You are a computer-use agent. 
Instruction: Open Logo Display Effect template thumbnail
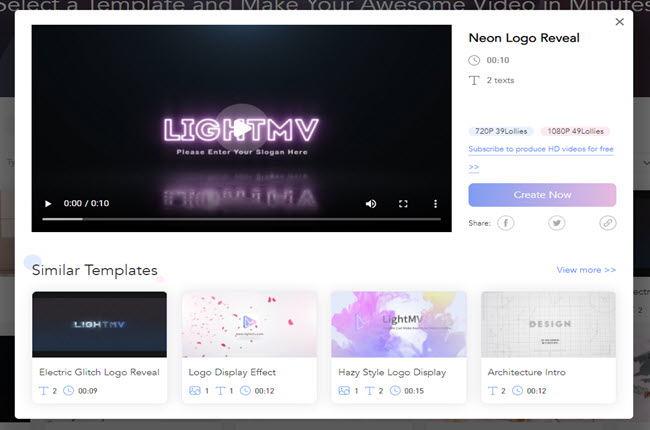(x=249, y=324)
